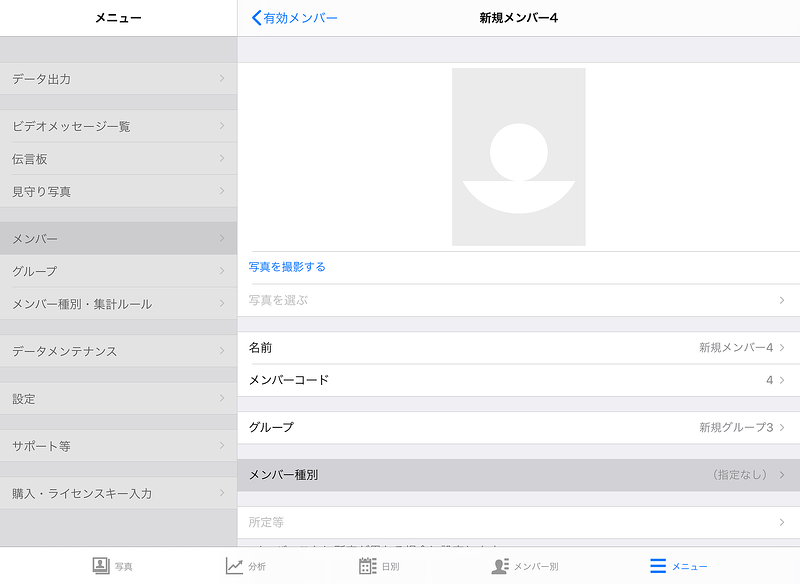Go to 設定 in the sidebar
The image size is (800, 584).
coord(118,399)
